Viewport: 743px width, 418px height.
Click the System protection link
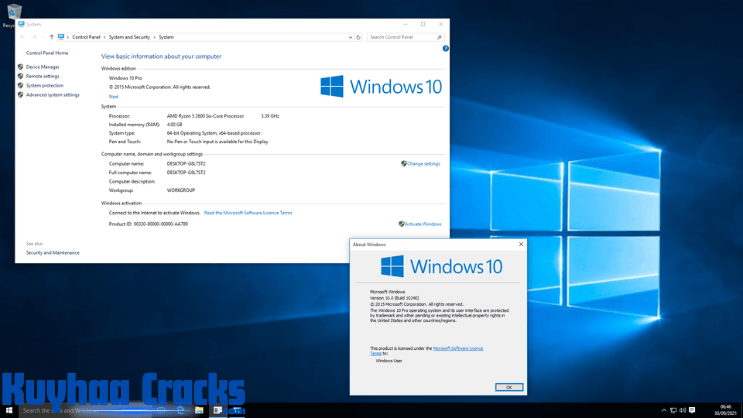coord(44,85)
